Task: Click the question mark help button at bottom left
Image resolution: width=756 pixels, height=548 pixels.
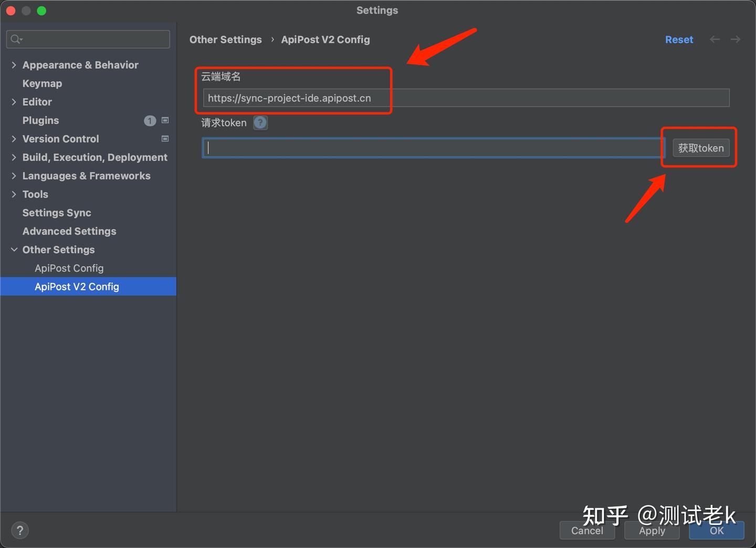Action: point(20,530)
